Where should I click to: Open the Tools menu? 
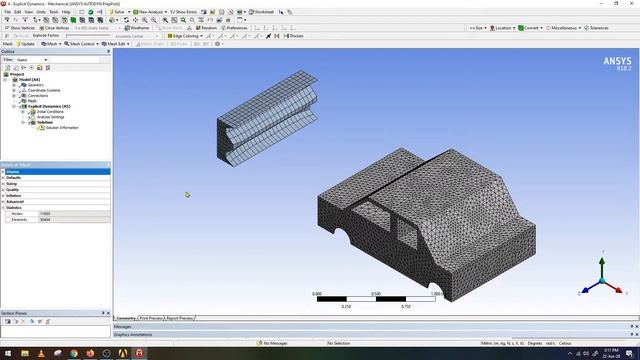click(x=54, y=12)
